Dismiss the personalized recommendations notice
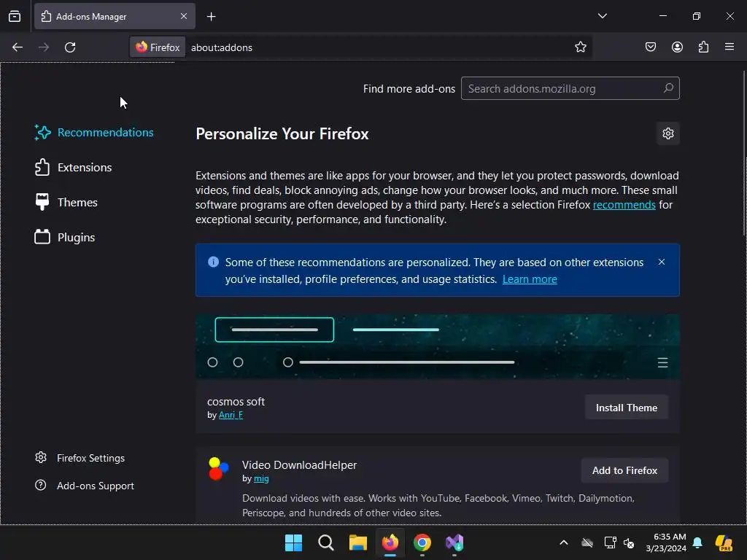The height and width of the screenshot is (560, 747). pos(661,262)
